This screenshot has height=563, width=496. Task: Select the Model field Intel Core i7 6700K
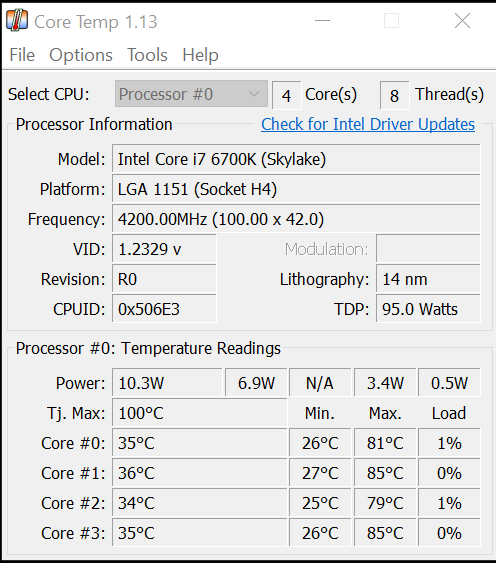[296, 159]
